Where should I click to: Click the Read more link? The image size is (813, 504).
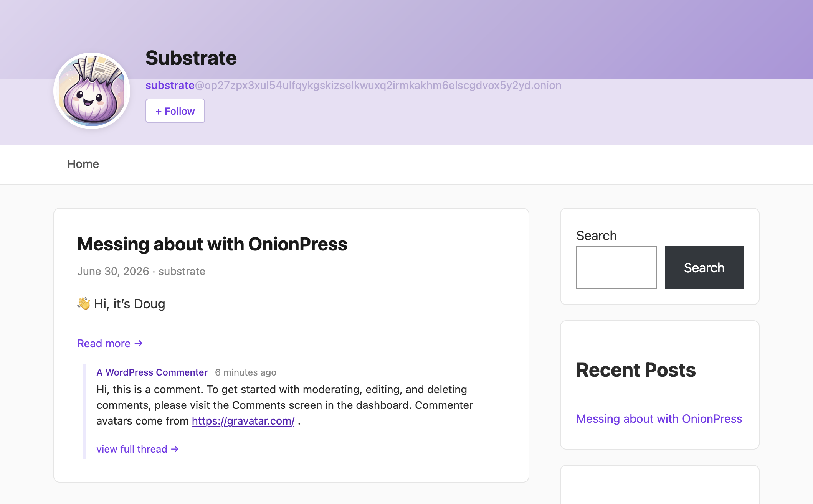110,343
